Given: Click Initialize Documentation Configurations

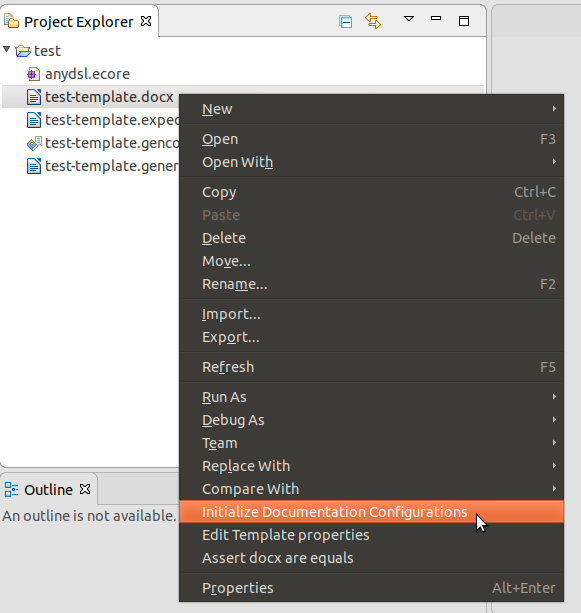Looking at the screenshot, I should (371, 512).
